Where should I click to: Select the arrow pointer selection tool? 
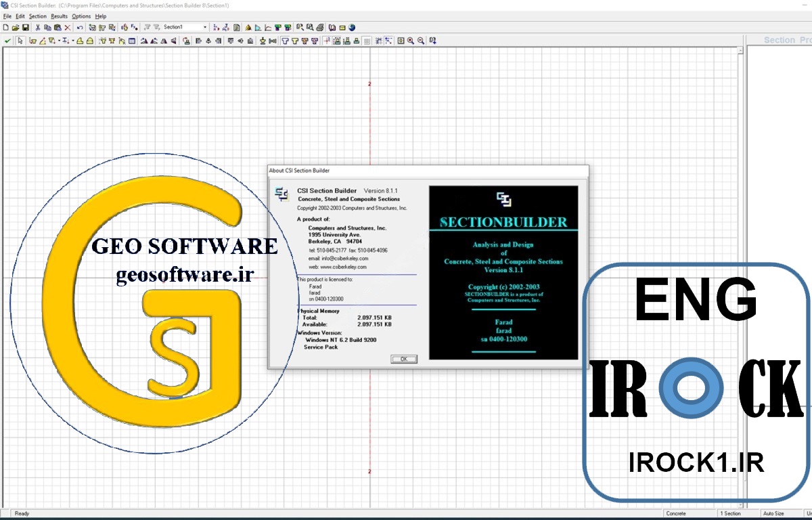[20, 41]
